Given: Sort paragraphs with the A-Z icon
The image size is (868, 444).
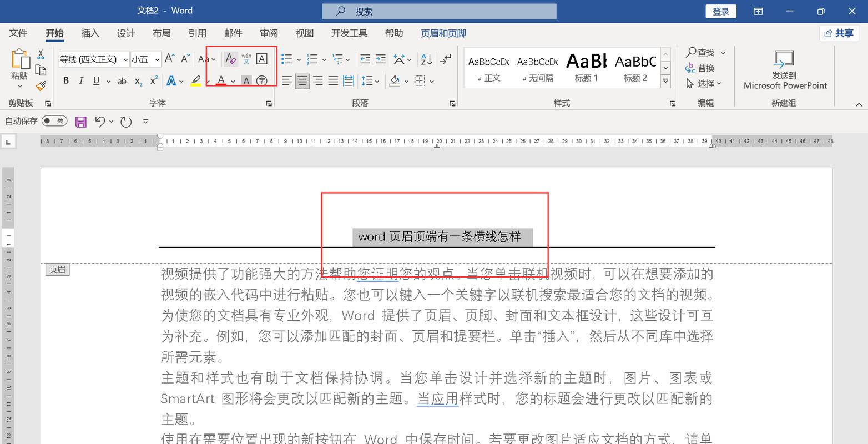Looking at the screenshot, I should click(x=427, y=59).
